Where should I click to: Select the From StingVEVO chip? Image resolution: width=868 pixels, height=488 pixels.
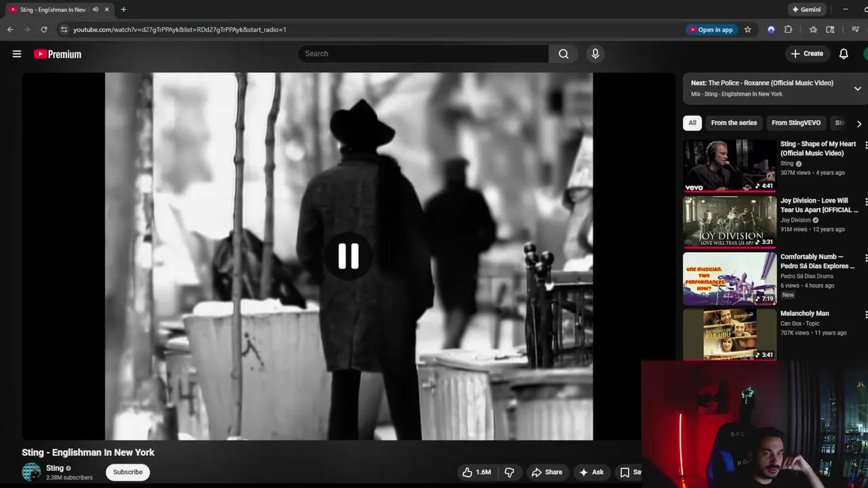796,123
